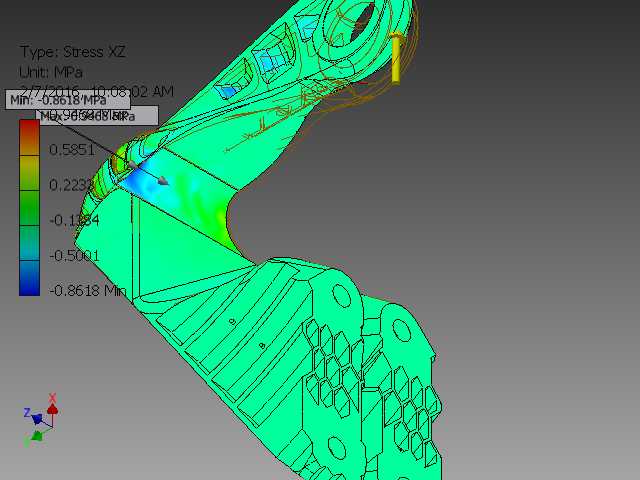Click the 0.5851 legend value
640x480 pixels.
(x=72, y=150)
